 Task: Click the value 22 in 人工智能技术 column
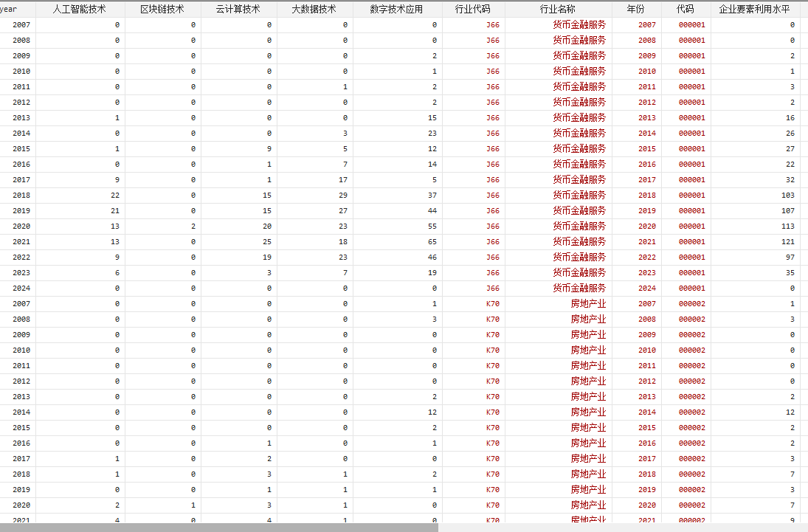(114, 196)
